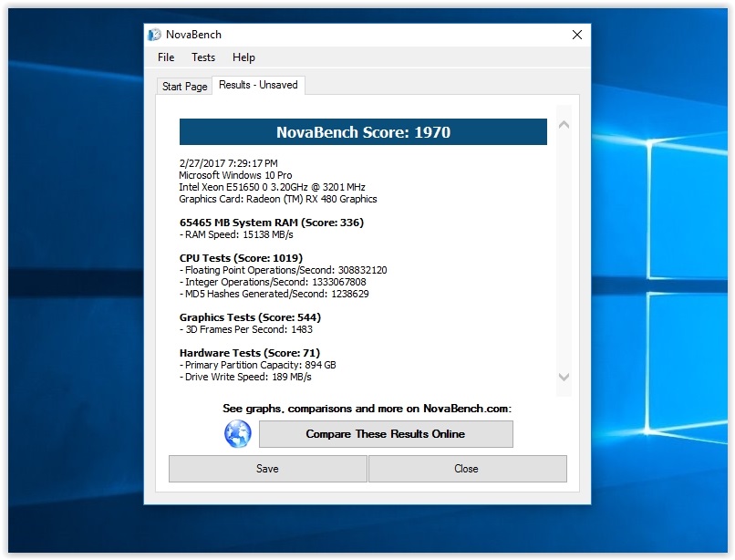Click the Graphics Tests score heading
This screenshot has height=560, width=735.
pos(249,317)
